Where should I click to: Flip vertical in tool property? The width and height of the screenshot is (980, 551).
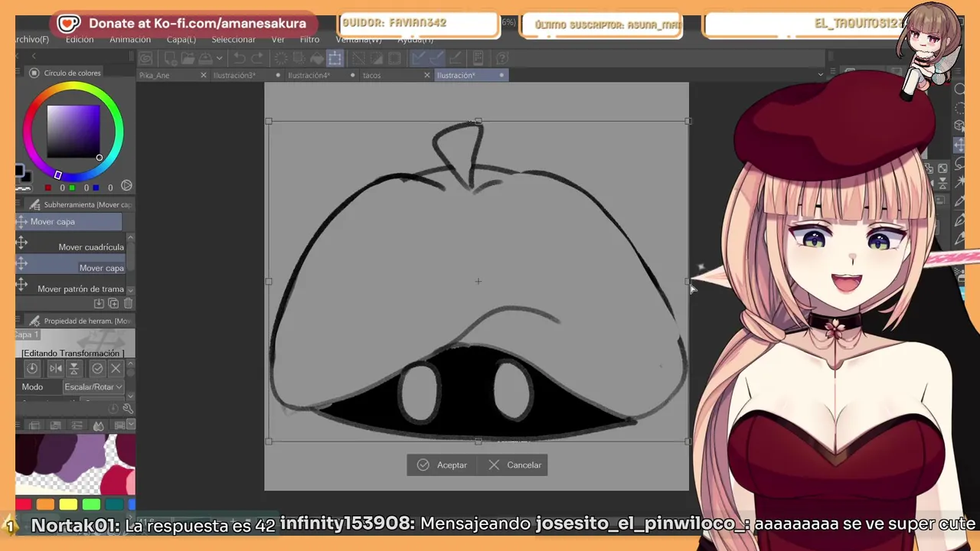click(x=74, y=368)
